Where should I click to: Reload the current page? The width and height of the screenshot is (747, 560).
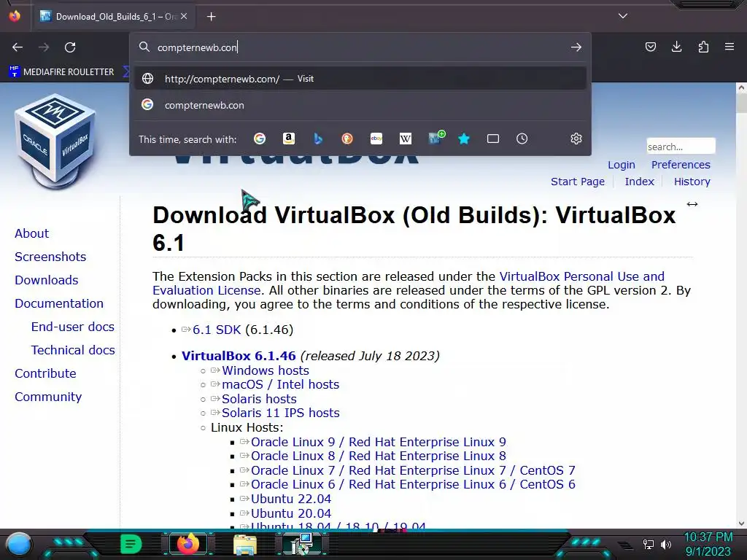click(70, 47)
